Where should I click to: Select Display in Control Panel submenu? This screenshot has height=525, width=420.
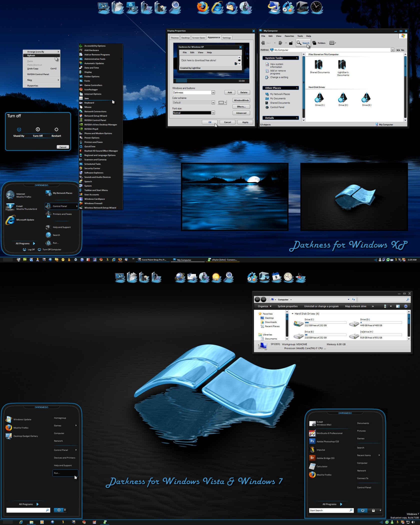tap(100, 72)
